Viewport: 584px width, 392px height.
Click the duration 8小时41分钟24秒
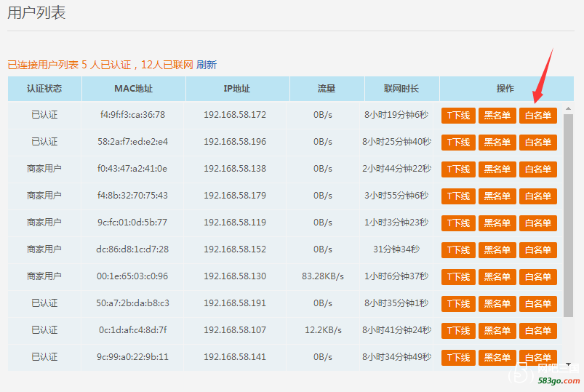tap(396, 329)
